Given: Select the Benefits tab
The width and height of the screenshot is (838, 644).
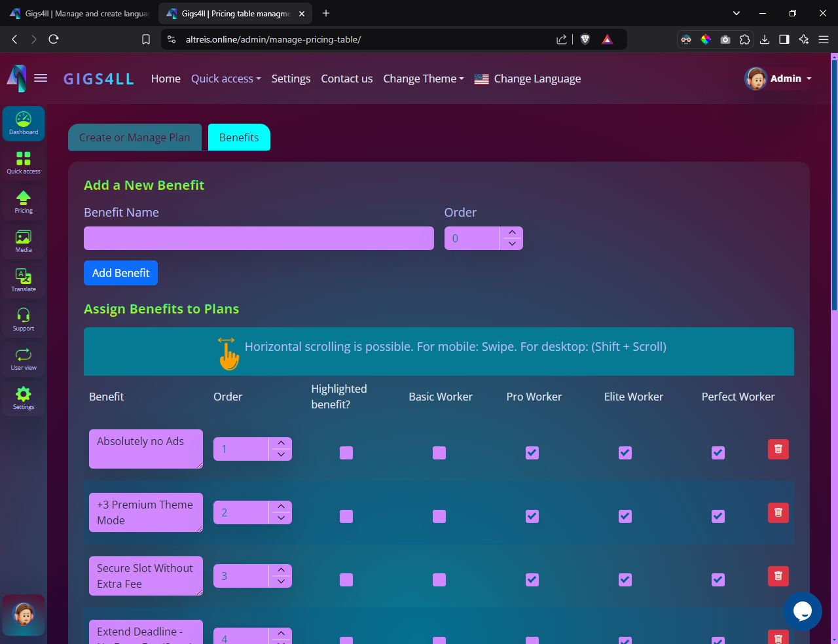Looking at the screenshot, I should click(x=239, y=137).
